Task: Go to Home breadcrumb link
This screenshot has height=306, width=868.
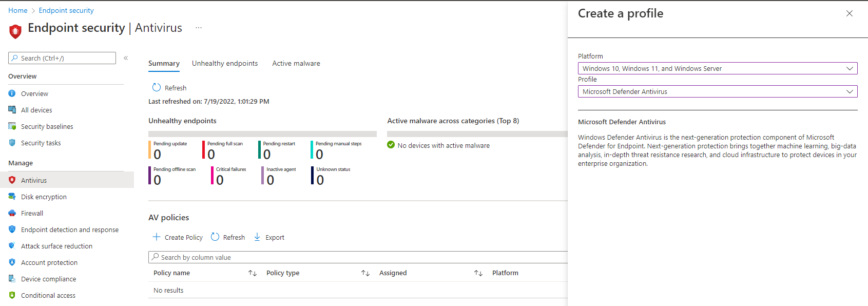Action: click(18, 10)
